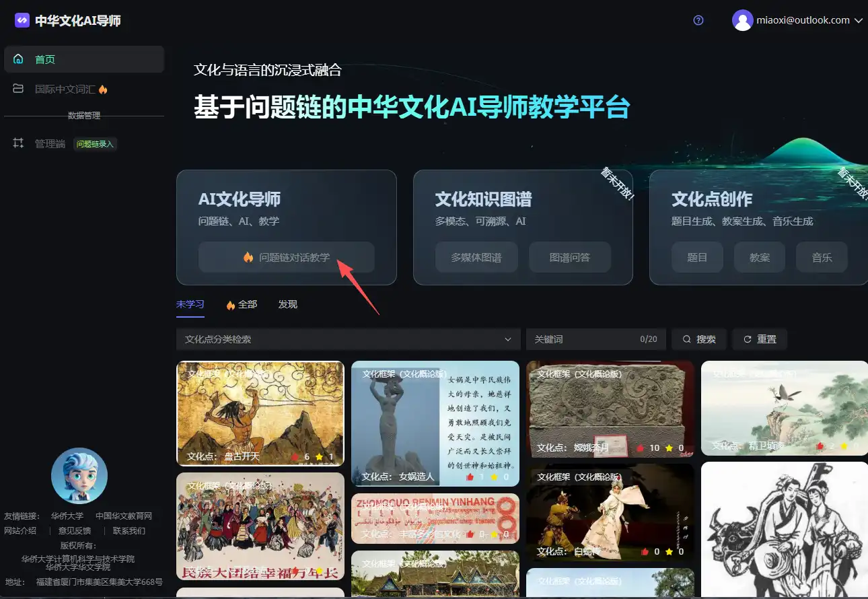
Task: Open the 发现 tab
Action: point(287,304)
